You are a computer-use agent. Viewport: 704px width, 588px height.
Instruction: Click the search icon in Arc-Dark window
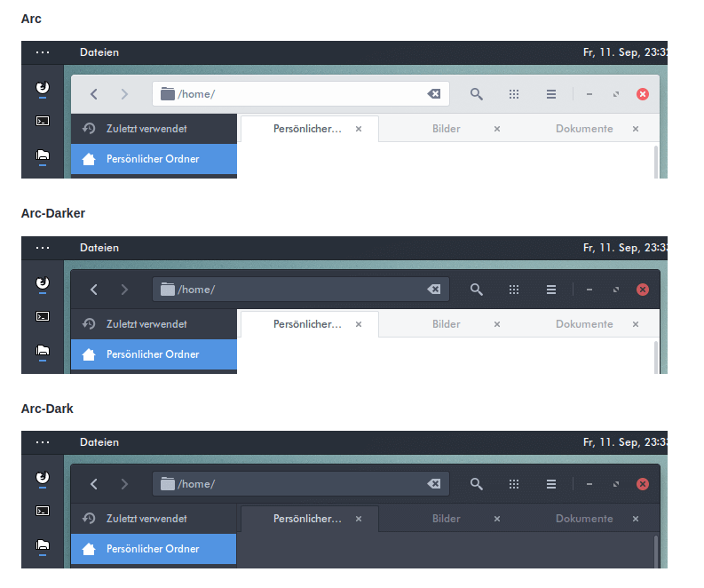477,484
